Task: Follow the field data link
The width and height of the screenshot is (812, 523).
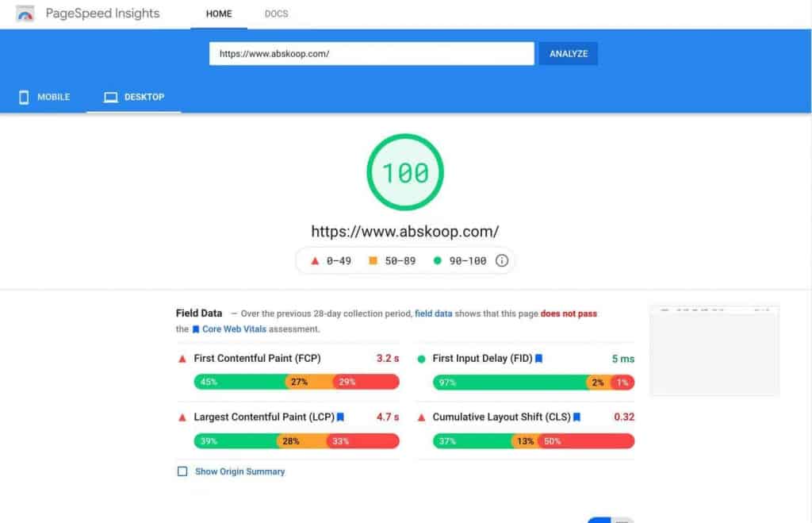Action: [434, 313]
